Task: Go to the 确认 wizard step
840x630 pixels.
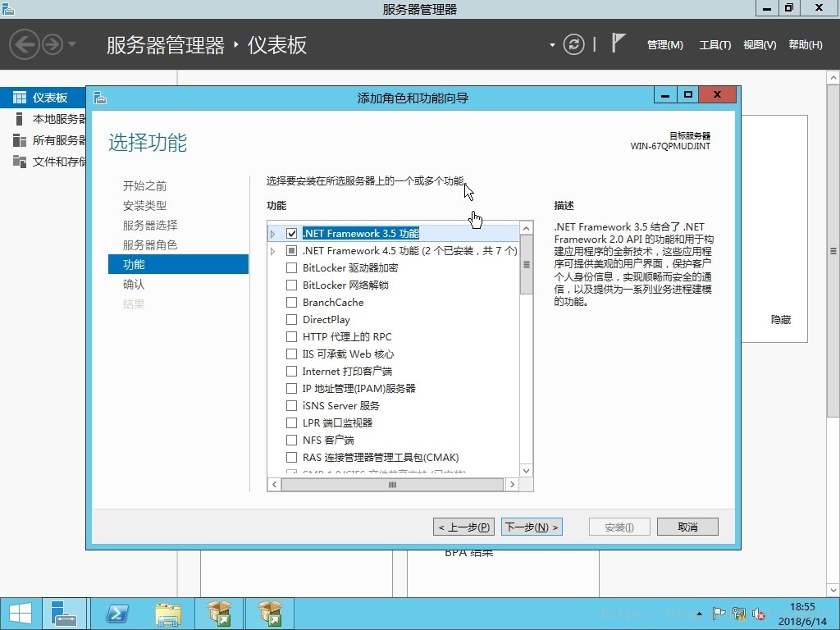Action: pos(134,285)
